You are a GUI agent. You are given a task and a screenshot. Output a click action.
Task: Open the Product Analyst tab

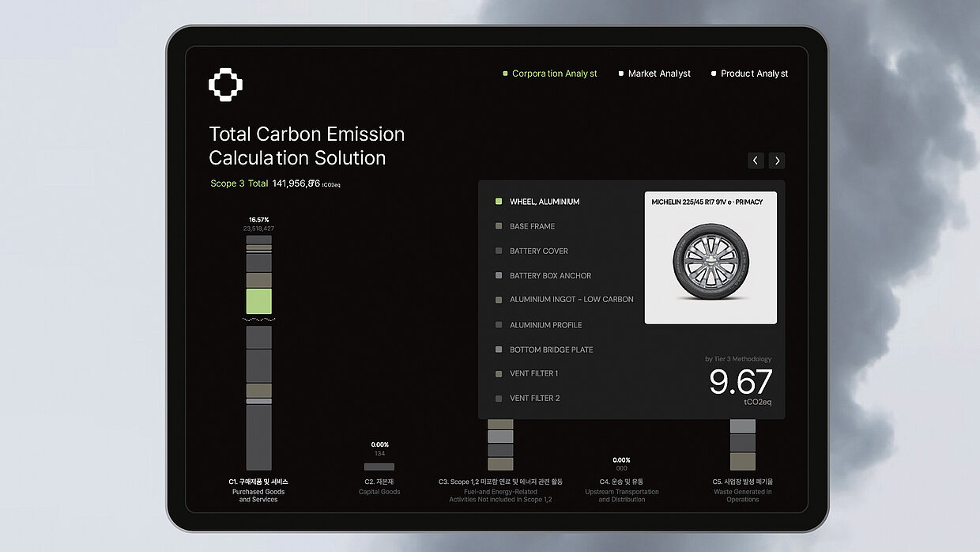pos(753,74)
